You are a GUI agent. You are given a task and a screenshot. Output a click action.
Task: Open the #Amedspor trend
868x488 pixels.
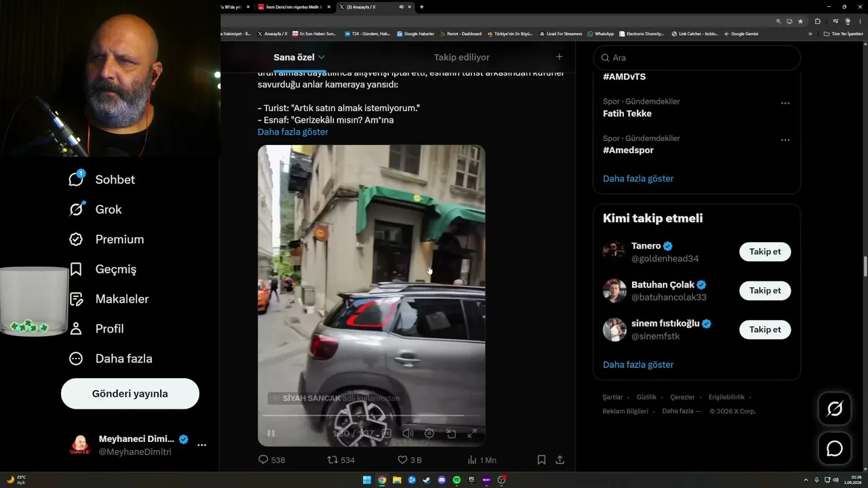click(628, 150)
